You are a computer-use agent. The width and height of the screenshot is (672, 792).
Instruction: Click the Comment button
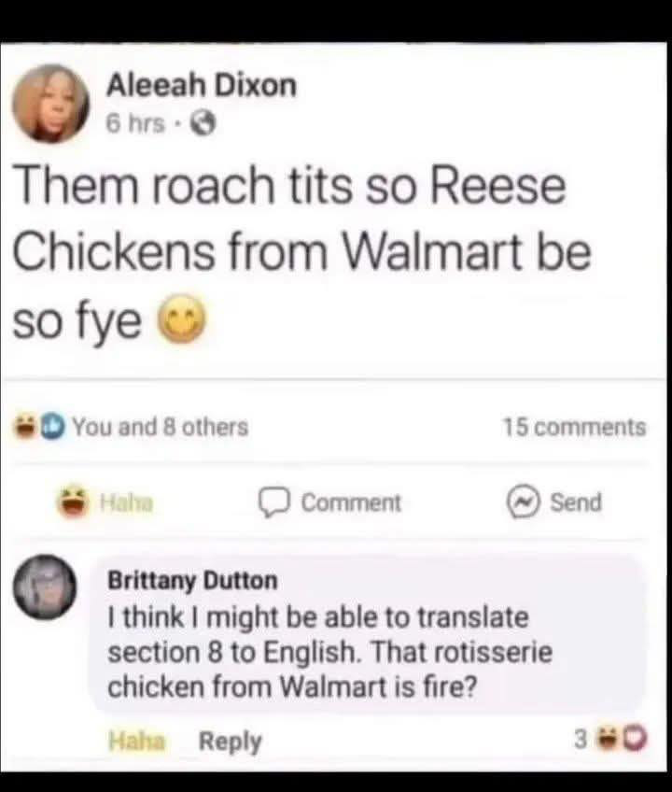(x=329, y=502)
